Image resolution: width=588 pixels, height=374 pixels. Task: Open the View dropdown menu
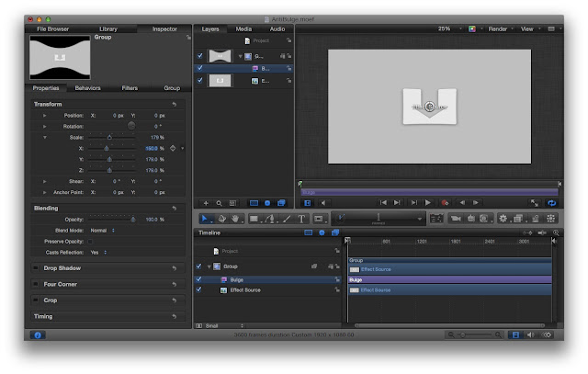point(531,28)
